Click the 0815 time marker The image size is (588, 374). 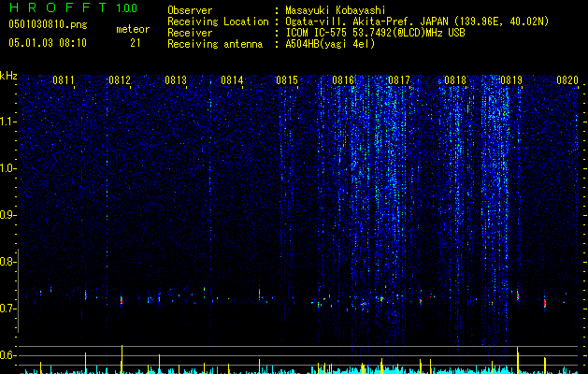click(x=287, y=80)
